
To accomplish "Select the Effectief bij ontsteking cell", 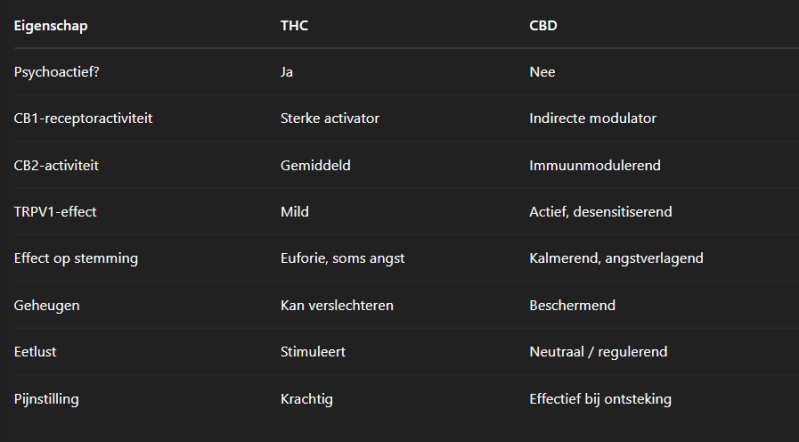I will click(600, 399).
